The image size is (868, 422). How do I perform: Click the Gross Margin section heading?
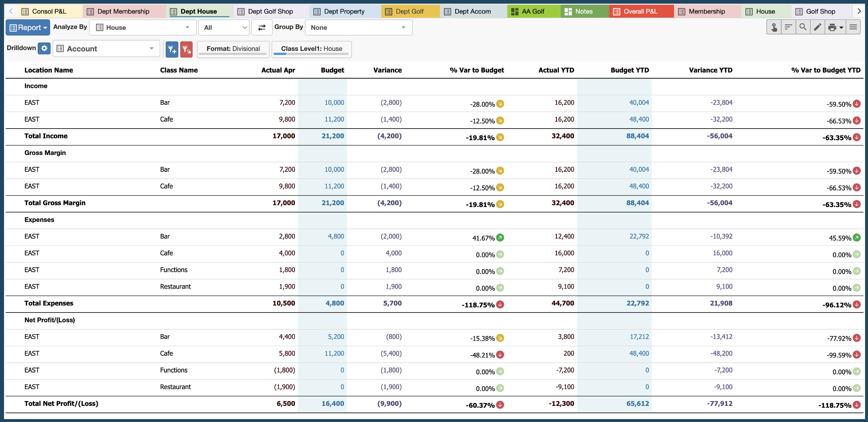(45, 153)
